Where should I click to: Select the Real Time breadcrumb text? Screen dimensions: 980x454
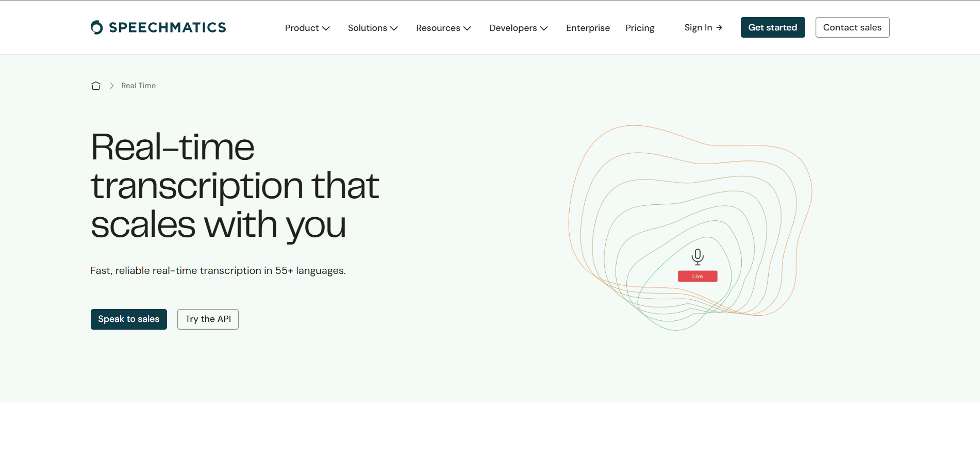click(138, 86)
